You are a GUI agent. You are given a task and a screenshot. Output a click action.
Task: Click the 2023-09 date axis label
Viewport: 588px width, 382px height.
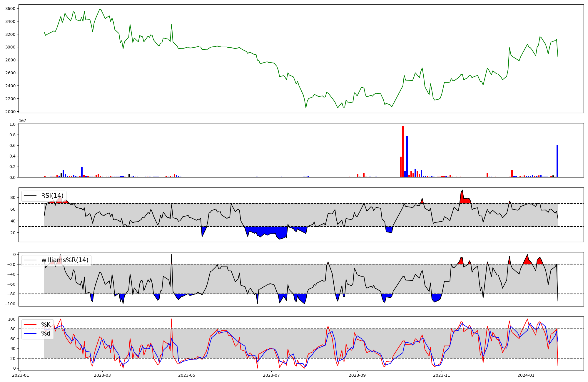[357, 375]
